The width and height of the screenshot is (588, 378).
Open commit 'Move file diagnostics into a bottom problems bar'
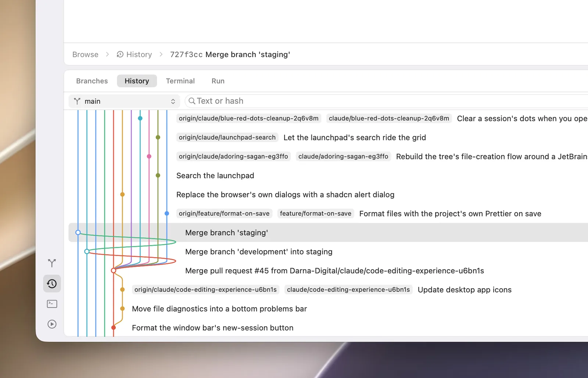point(219,309)
